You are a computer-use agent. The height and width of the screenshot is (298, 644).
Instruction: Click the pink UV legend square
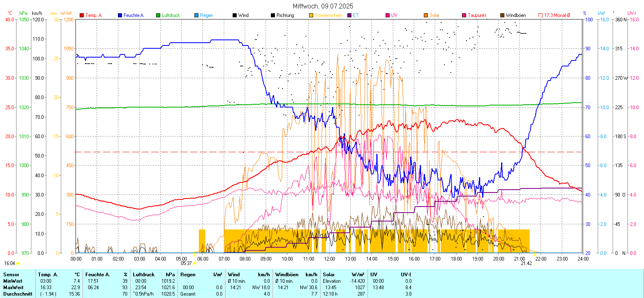click(x=388, y=15)
